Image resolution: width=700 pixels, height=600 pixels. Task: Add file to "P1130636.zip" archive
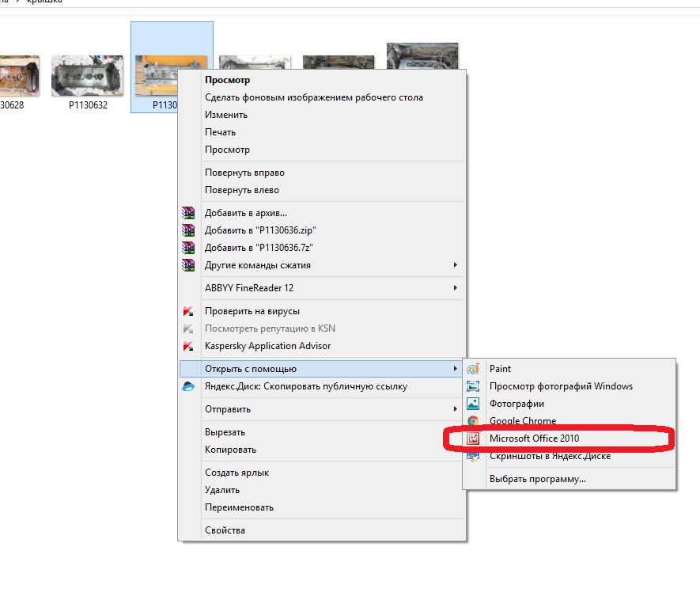(254, 230)
